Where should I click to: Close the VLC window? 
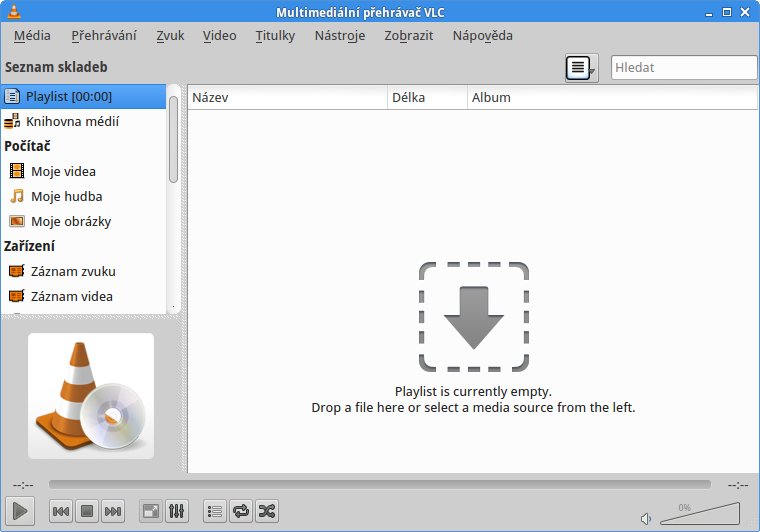click(x=745, y=12)
